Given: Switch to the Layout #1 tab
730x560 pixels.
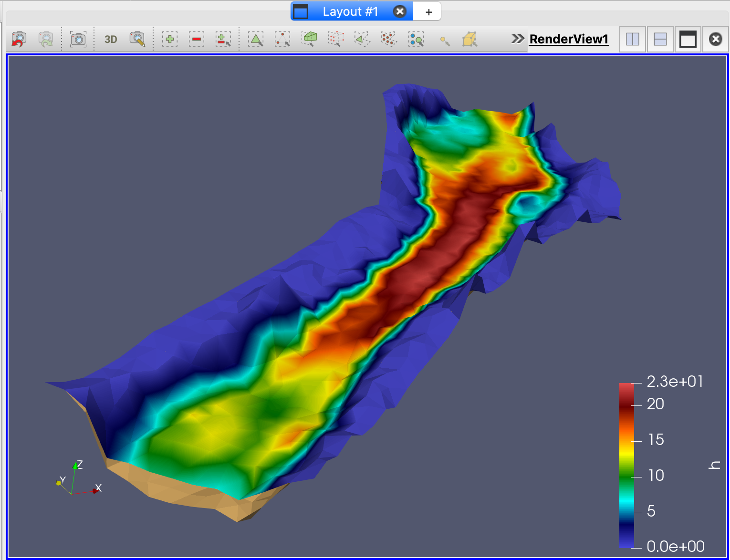Looking at the screenshot, I should 350,11.
